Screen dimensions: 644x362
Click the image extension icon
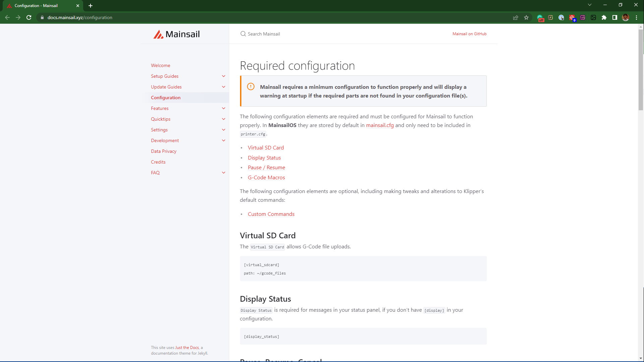tap(593, 17)
